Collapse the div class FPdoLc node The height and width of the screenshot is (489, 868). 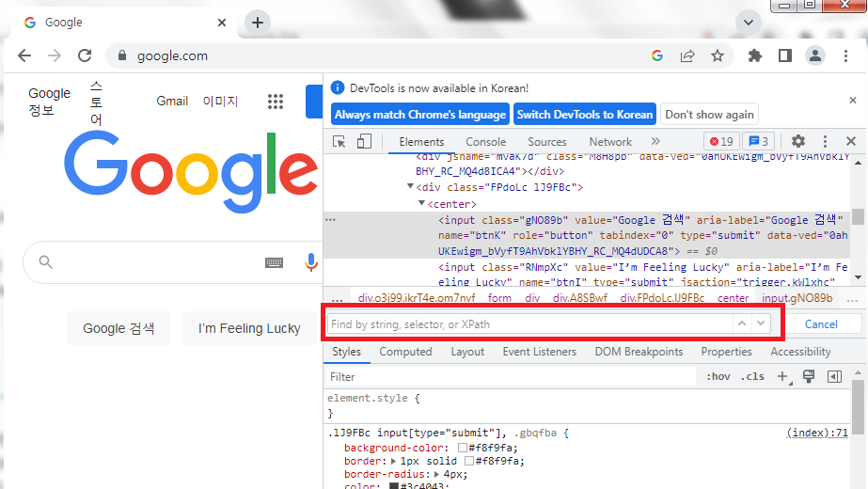click(410, 186)
